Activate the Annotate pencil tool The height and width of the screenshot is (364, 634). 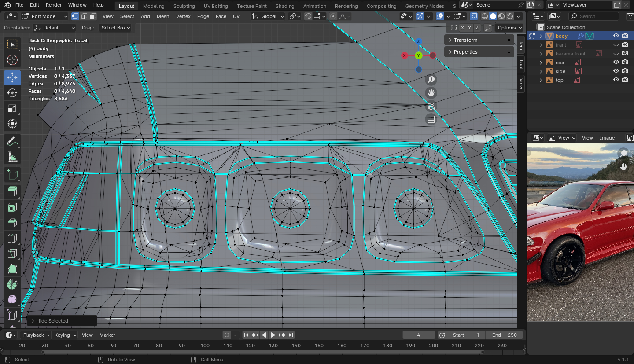pyautogui.click(x=12, y=142)
